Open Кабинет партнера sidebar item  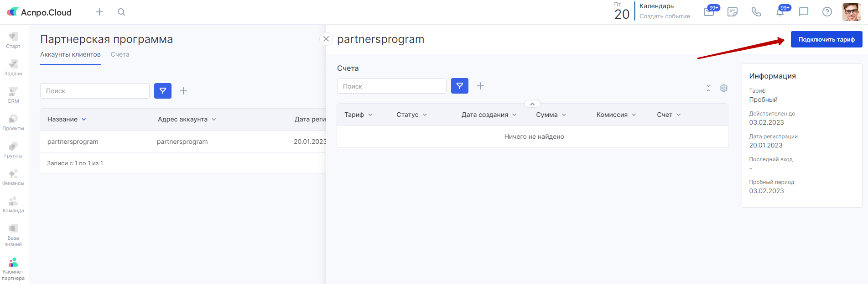tap(13, 269)
